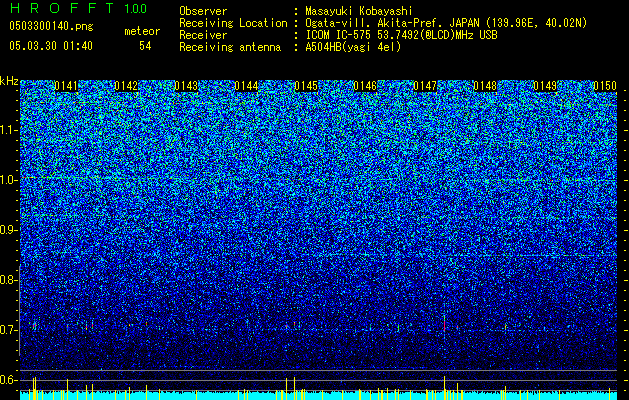This screenshot has height=400, width=629.
Task: Select the file name 0503300140.png
Action: pyautogui.click(x=51, y=26)
